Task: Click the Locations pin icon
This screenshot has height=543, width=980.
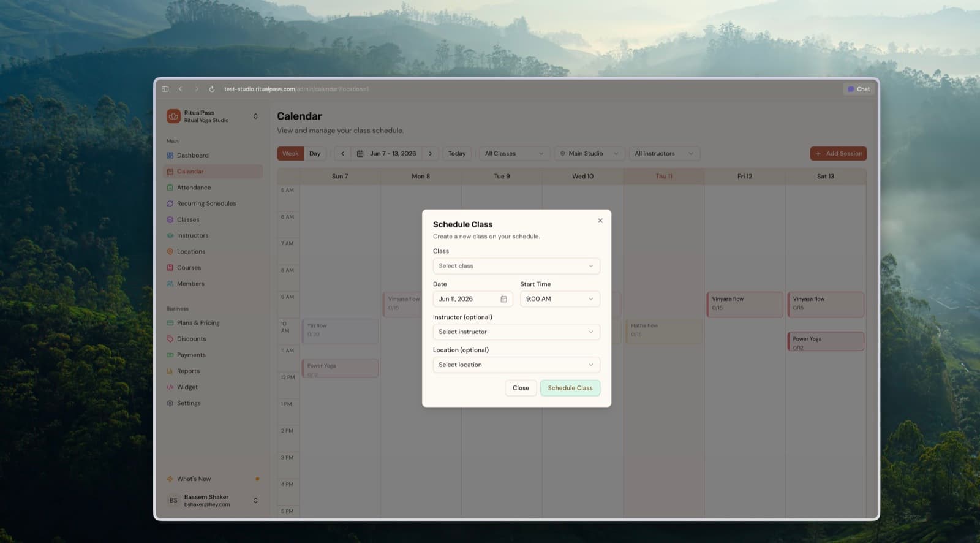Action: click(x=170, y=252)
